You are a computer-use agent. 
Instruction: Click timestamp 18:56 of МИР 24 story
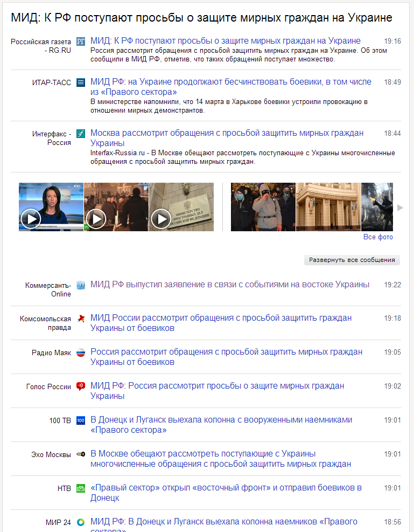(x=392, y=522)
